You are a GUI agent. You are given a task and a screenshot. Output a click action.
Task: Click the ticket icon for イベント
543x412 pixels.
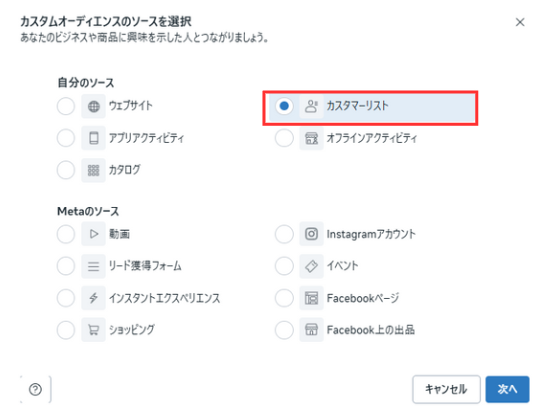[311, 266]
